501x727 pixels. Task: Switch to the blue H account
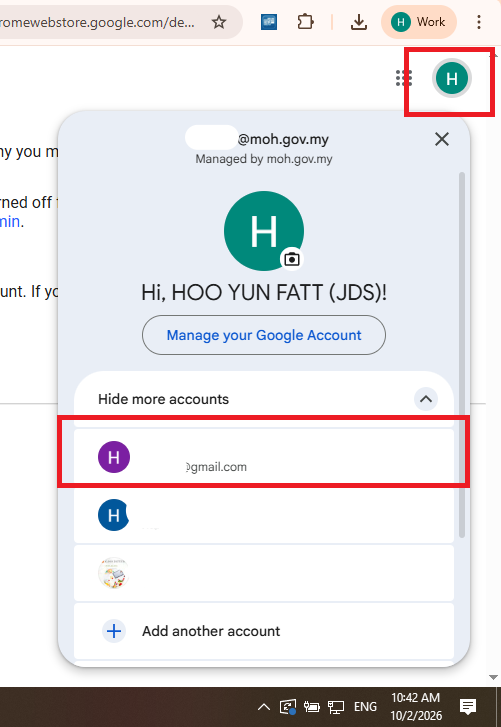tap(264, 515)
